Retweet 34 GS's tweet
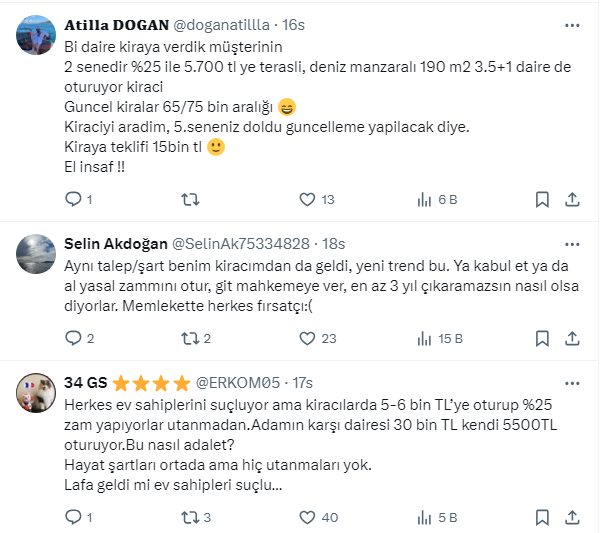 189,517
